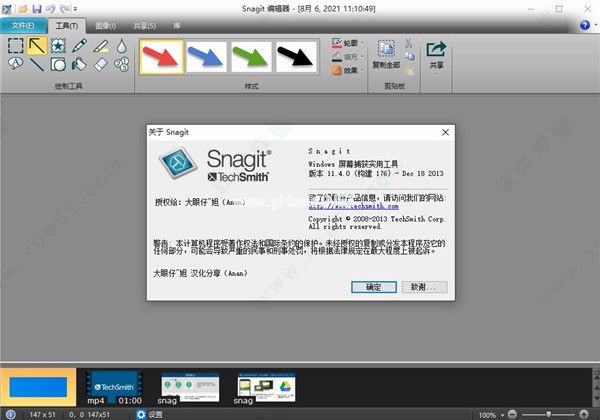Switch to the Image (图像) tab
Viewport: 600px width, 420px height.
pos(105,26)
